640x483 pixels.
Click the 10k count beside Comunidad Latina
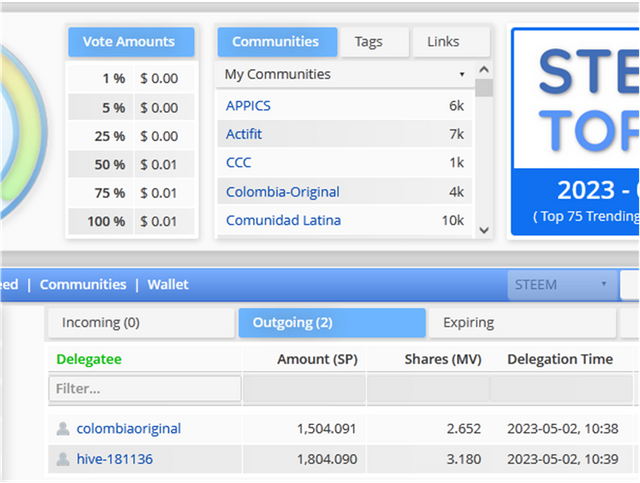point(453,220)
